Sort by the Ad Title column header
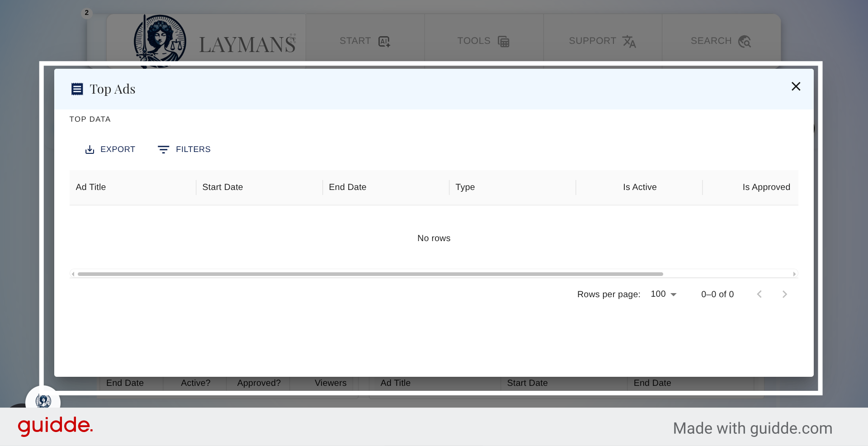868x446 pixels. pos(90,187)
